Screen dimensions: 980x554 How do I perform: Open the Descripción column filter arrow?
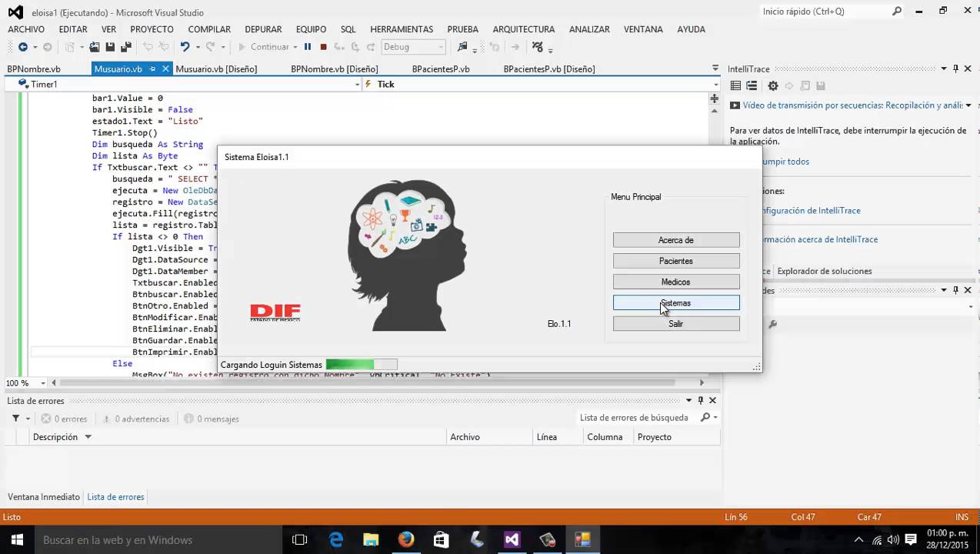(x=88, y=437)
